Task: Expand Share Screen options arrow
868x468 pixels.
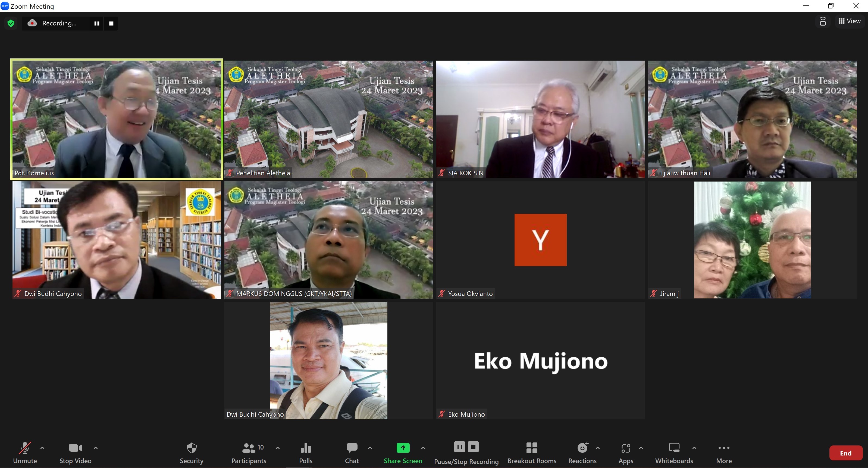Action: 423,448
